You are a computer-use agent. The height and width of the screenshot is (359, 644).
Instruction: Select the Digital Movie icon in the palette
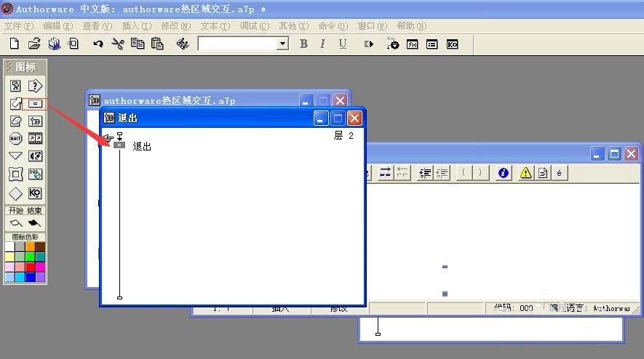click(35, 138)
